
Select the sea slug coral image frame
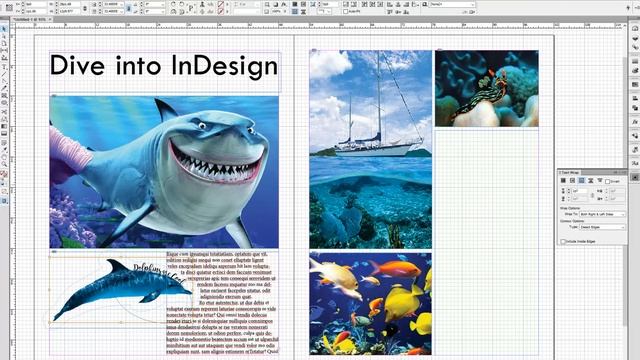[487, 88]
